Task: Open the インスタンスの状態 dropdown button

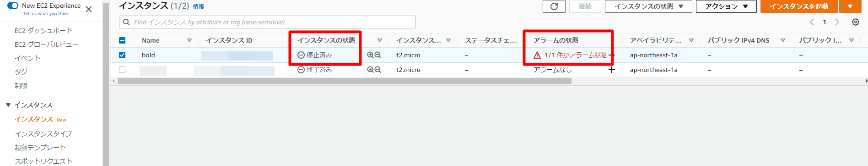Action: coord(648,6)
